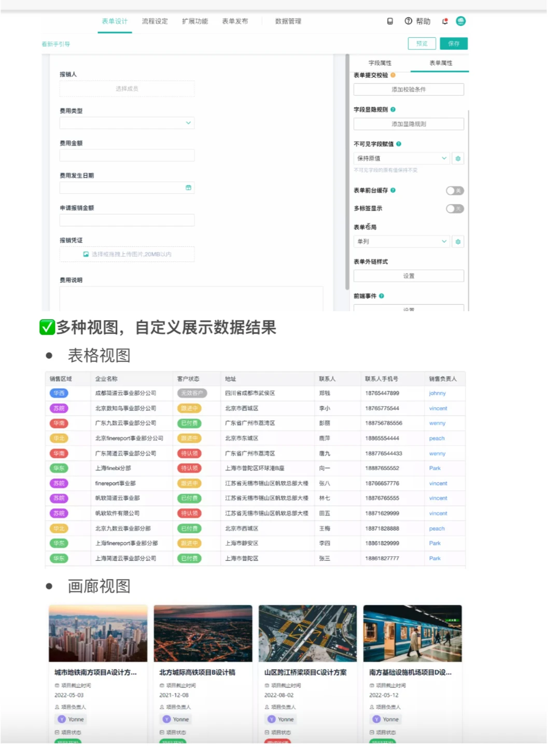
Task: Click date 2021-12-08 on project B card
Action: 174,695
